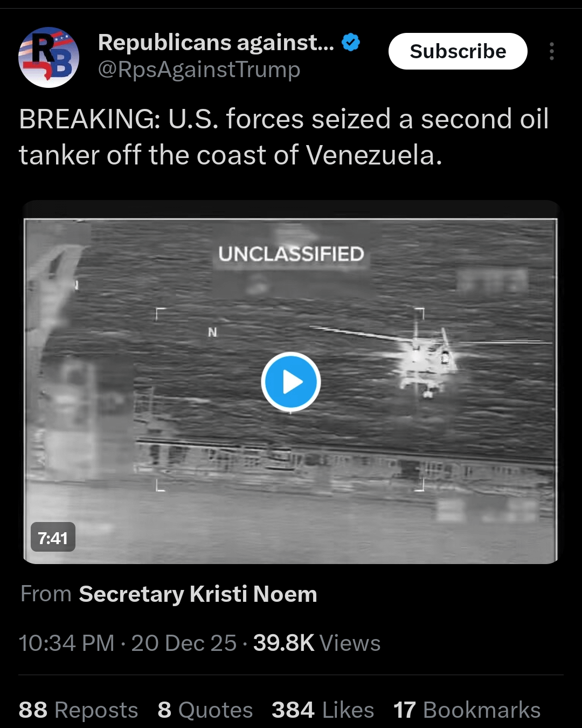
Task: Click the helicopter in the video frame
Action: pyautogui.click(x=426, y=357)
